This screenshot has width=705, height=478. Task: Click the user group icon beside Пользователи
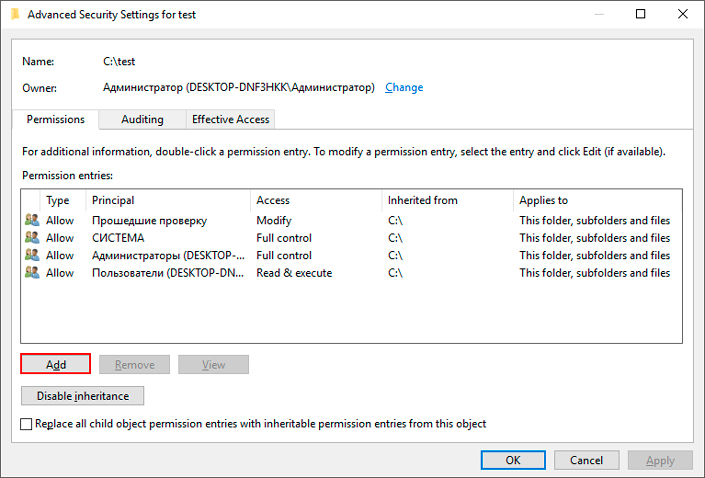click(x=32, y=273)
